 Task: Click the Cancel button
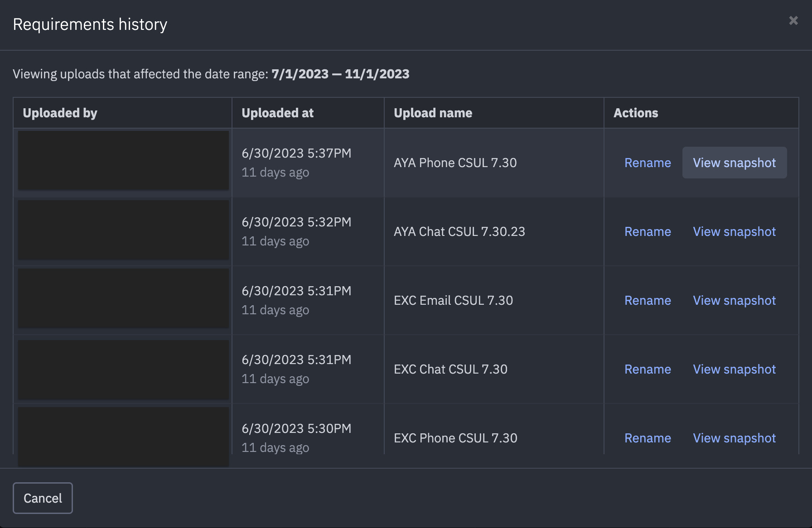point(43,498)
